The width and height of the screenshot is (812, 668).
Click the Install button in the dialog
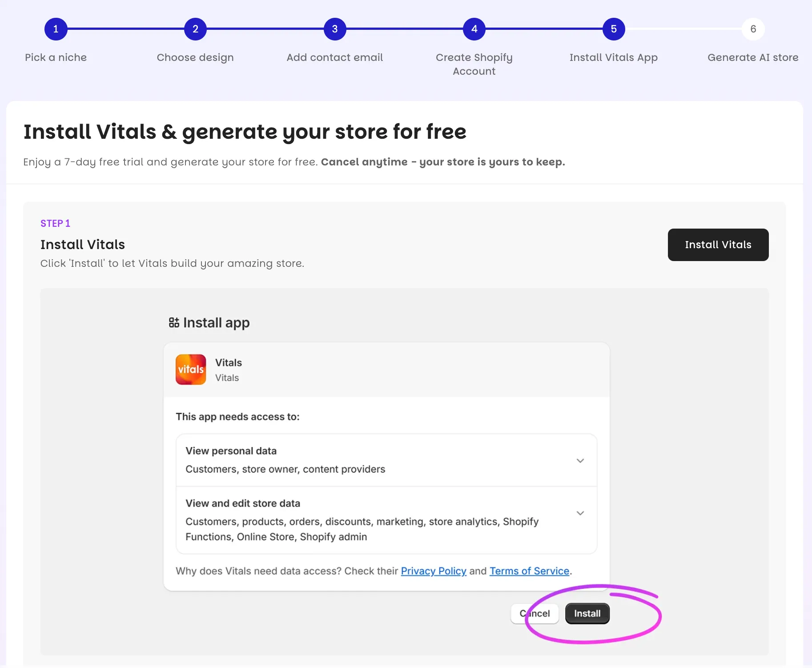coord(587,613)
